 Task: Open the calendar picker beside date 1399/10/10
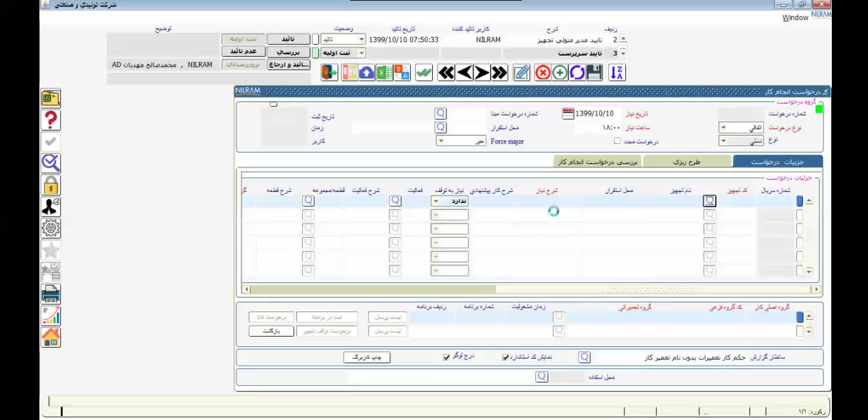pos(568,114)
